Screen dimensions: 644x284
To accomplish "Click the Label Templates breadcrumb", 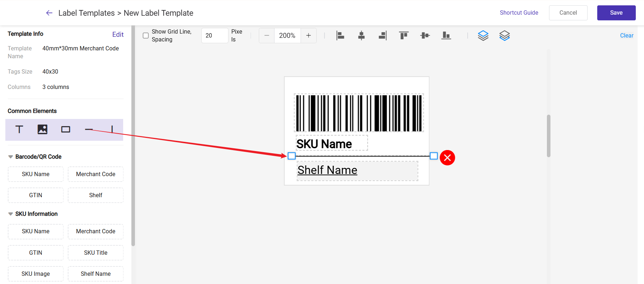I will tap(86, 13).
